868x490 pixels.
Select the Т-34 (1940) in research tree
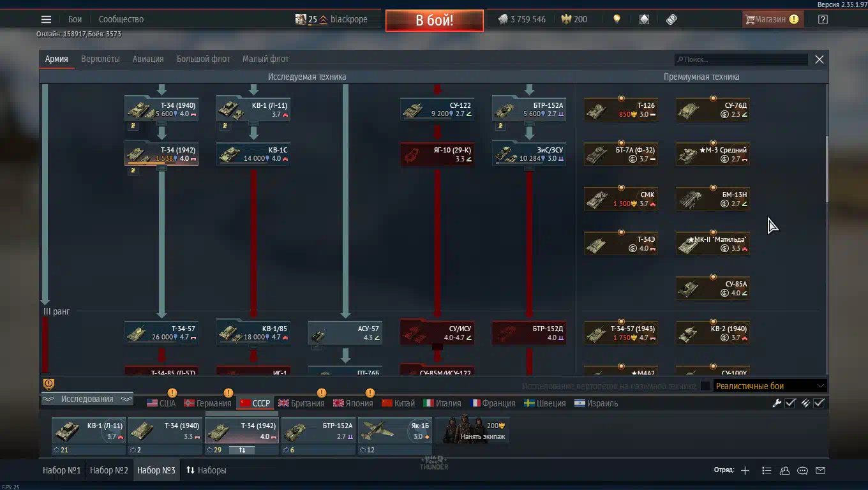click(x=161, y=109)
